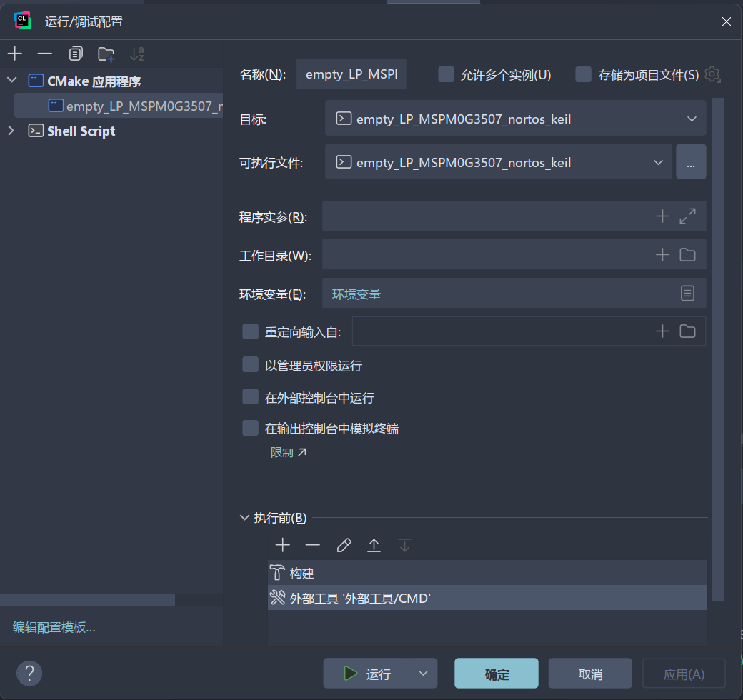The image size is (743, 700).
Task: Collapse the CMake application tree node
Action: pyautogui.click(x=12, y=81)
